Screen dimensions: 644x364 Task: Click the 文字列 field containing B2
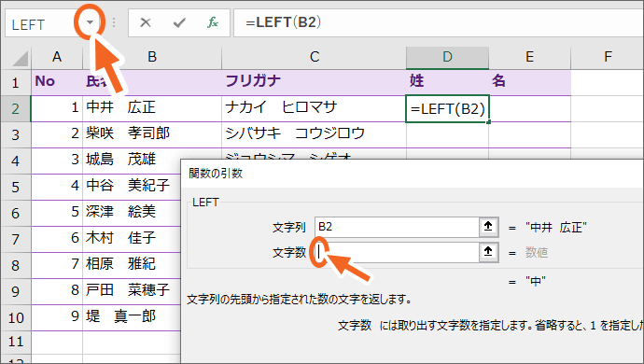tap(397, 227)
